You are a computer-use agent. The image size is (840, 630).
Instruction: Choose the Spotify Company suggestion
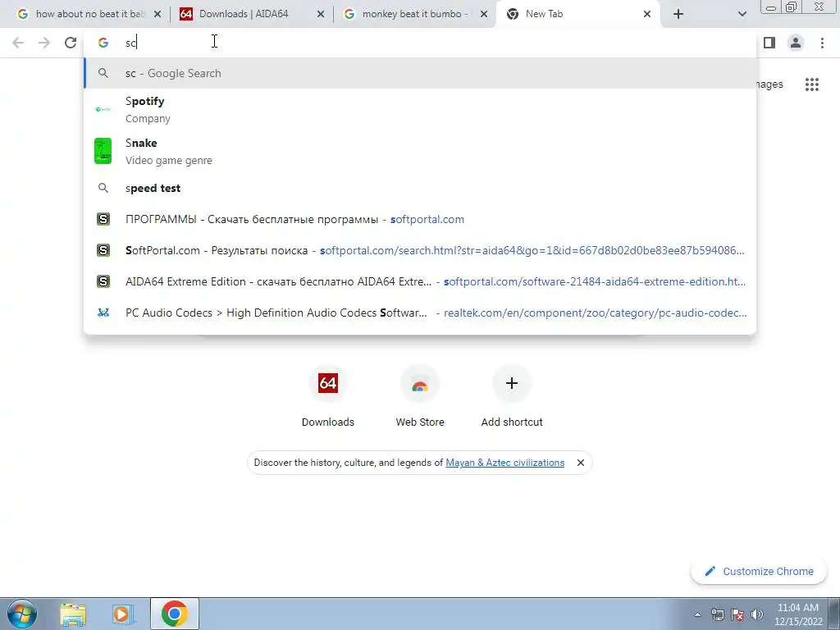pyautogui.click(x=420, y=110)
